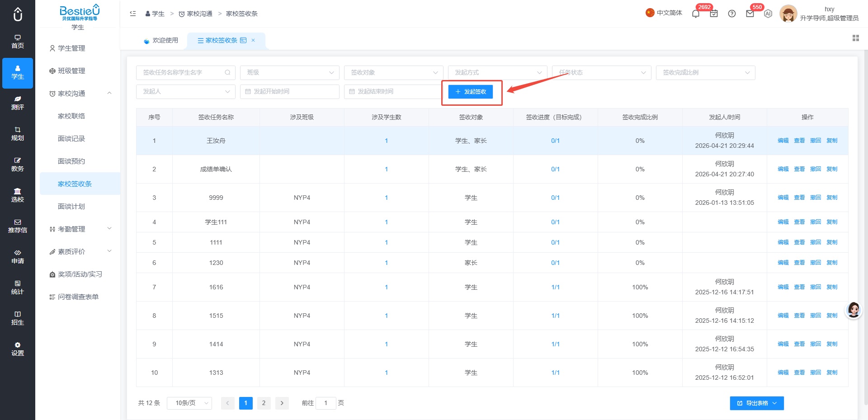This screenshot has height=420, width=868.
Task: Go to page 2 of results
Action: coord(264,403)
